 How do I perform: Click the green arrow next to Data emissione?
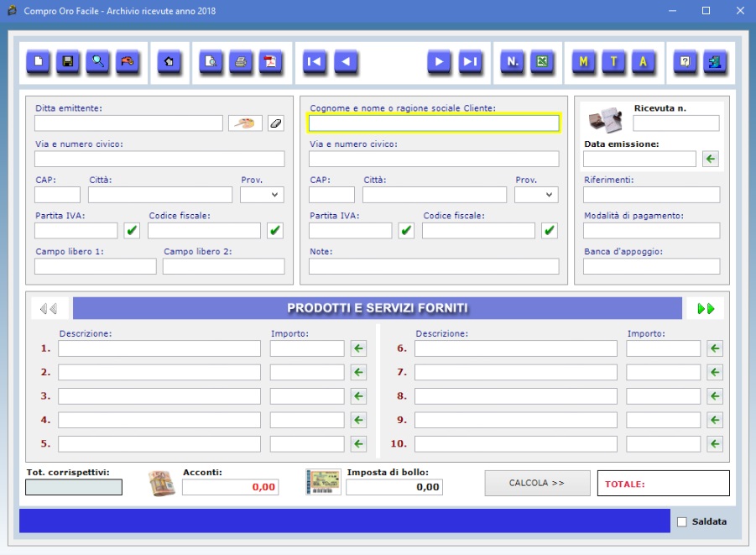711,159
